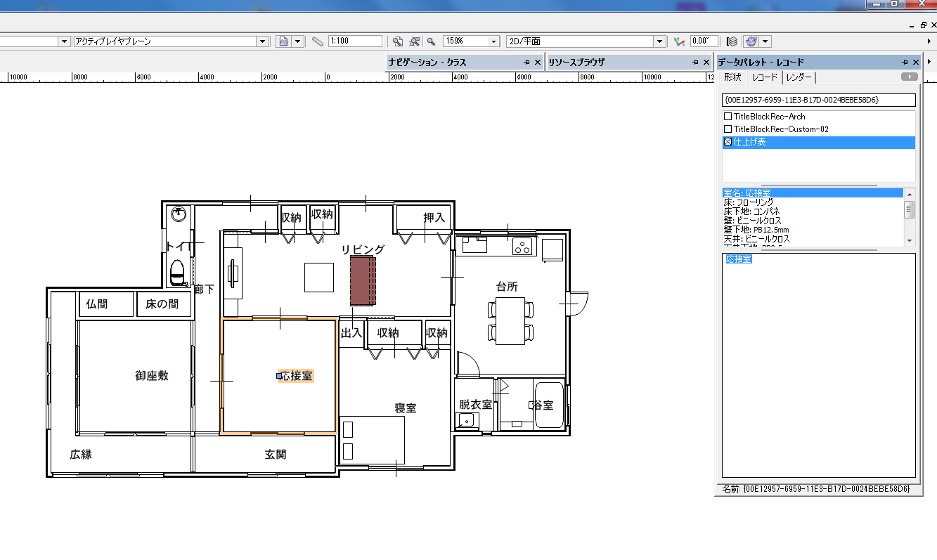Expand the 2D/平面 view dropdown
The height and width of the screenshot is (560, 937).
tap(659, 41)
